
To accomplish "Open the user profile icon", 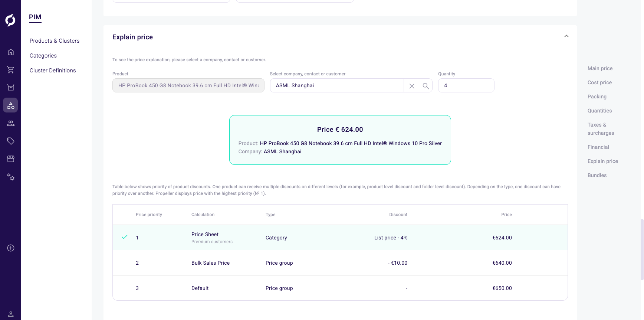I will click(11, 314).
